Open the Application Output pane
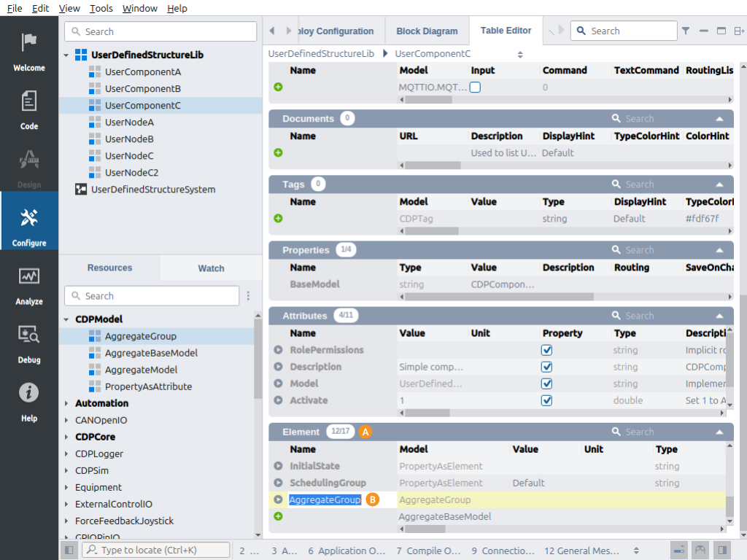 coord(347,551)
